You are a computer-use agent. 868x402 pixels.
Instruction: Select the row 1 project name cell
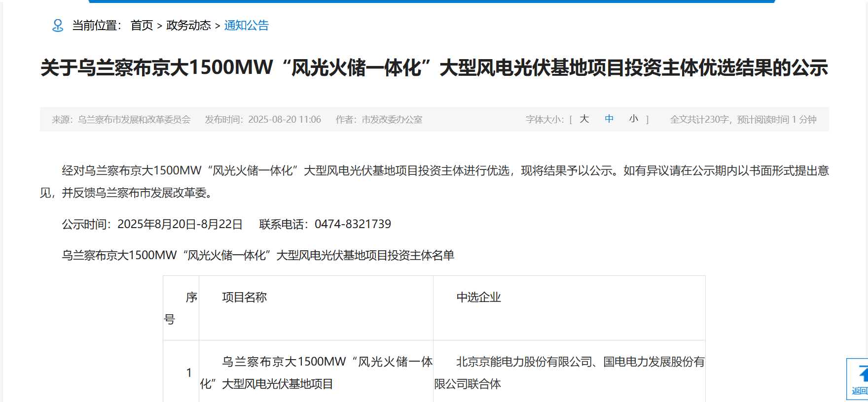click(x=316, y=372)
